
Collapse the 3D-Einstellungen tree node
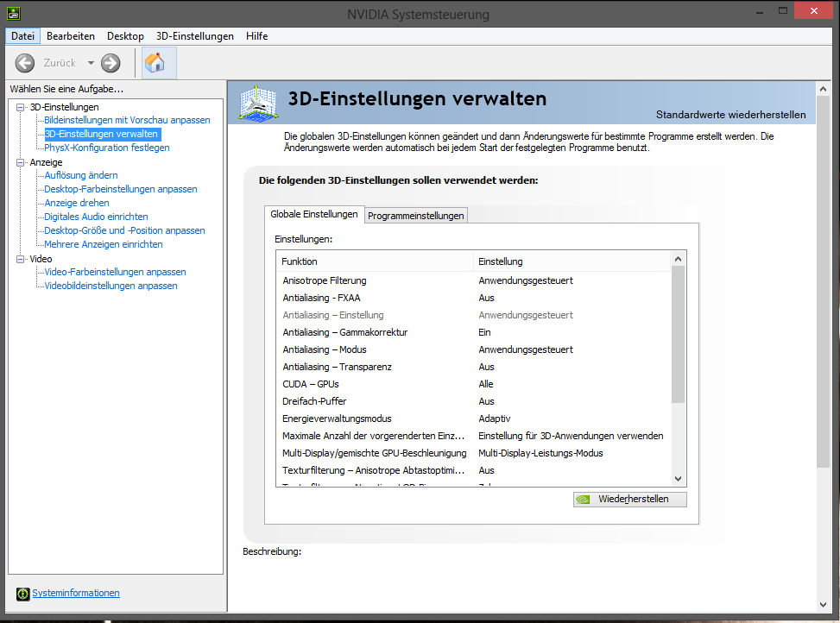click(21, 107)
